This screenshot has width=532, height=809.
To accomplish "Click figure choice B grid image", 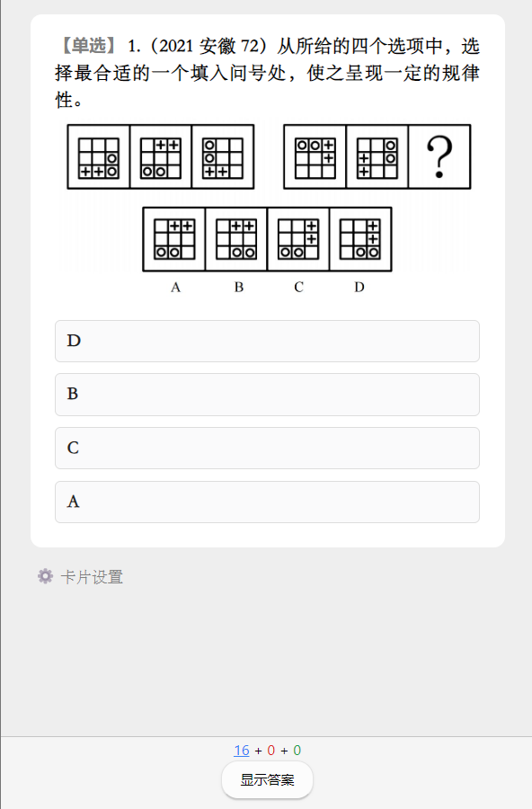I will (236, 239).
